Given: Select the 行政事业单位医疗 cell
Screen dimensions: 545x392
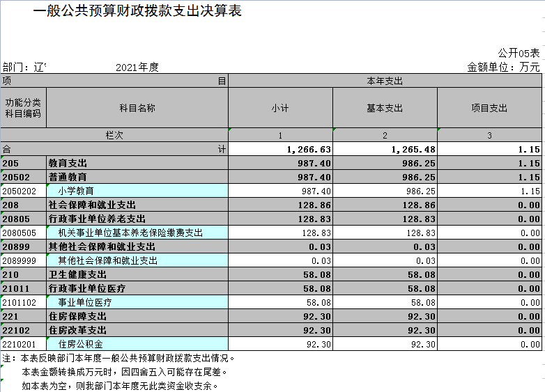Looking at the screenshot, I should click(137, 288).
